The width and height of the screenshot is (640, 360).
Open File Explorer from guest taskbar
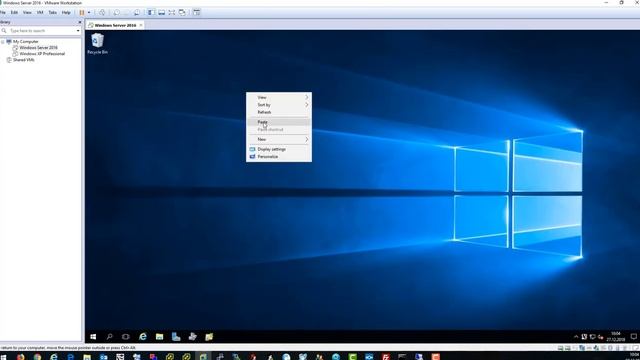(159, 337)
